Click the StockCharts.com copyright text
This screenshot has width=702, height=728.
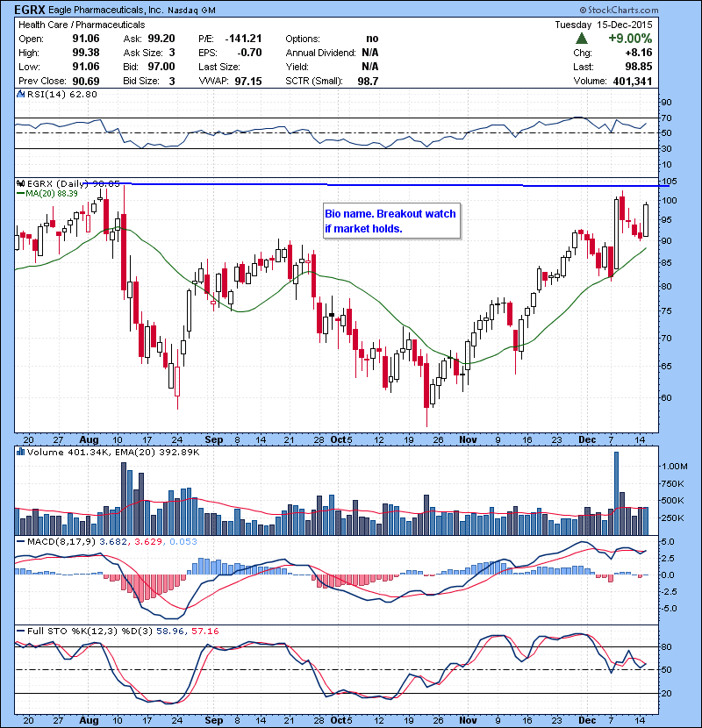619,10
